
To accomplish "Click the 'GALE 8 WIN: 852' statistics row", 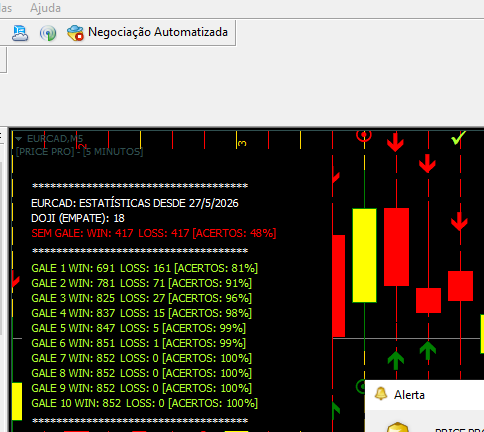I will (142, 373).
